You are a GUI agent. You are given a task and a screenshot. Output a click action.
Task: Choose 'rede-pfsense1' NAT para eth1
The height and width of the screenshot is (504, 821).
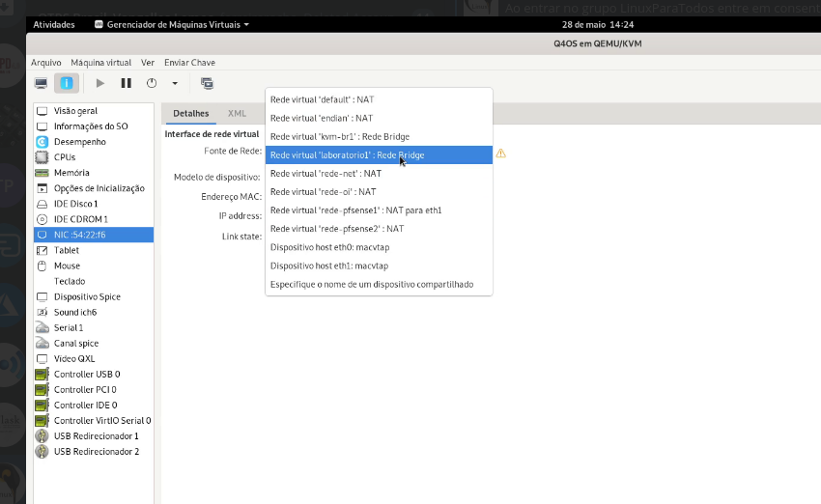[x=379, y=210]
